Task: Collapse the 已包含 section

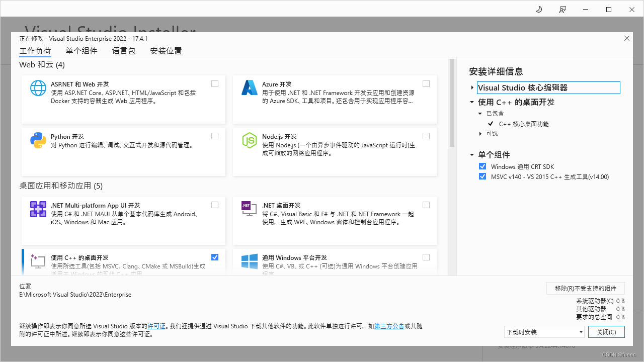Action: tap(480, 114)
